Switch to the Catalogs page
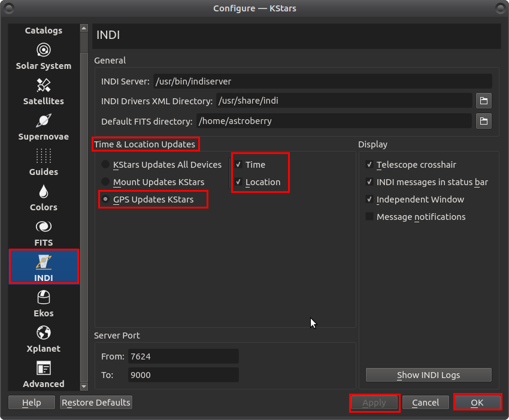Viewport: 509px width, 420px height. pyautogui.click(x=43, y=30)
